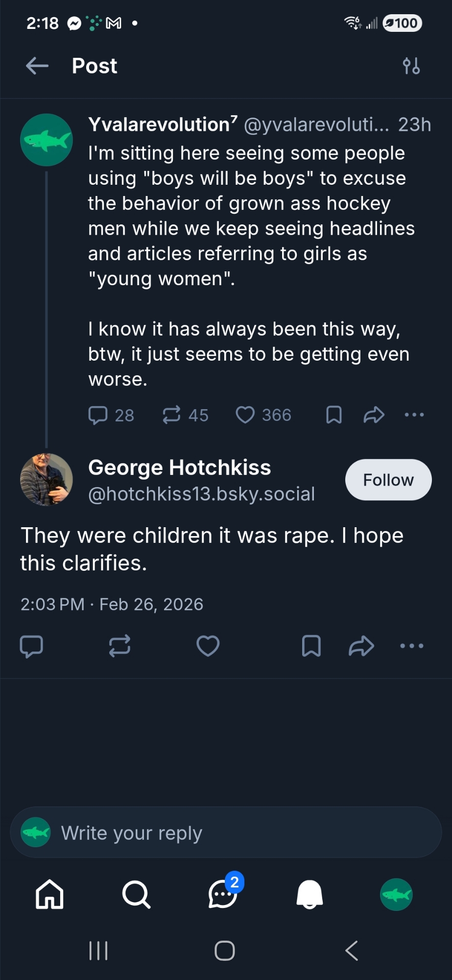Reply to George Hotchkiss's post

(31, 646)
